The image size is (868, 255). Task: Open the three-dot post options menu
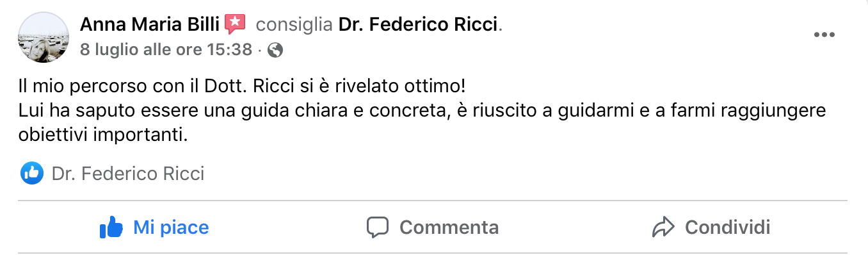point(824,35)
